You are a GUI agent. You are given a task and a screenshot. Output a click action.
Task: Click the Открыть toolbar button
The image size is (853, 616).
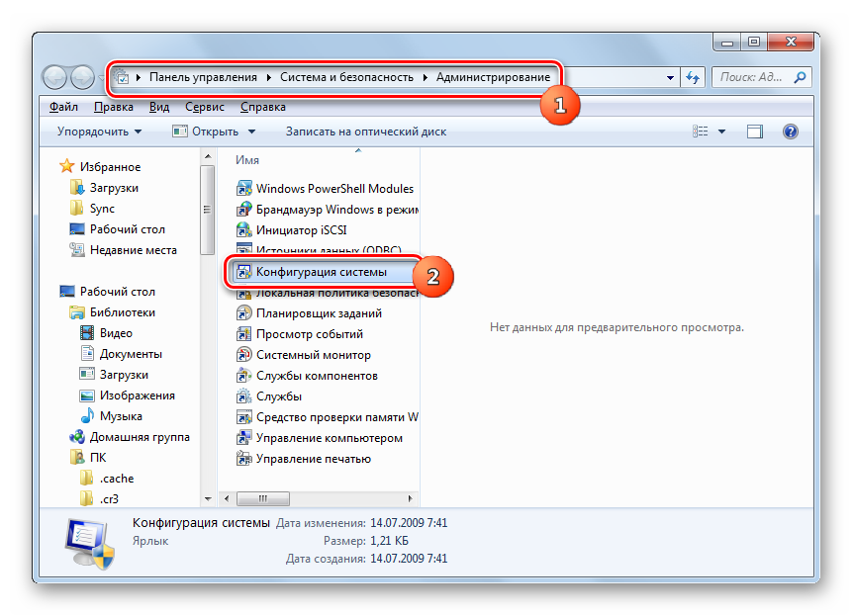click(214, 132)
